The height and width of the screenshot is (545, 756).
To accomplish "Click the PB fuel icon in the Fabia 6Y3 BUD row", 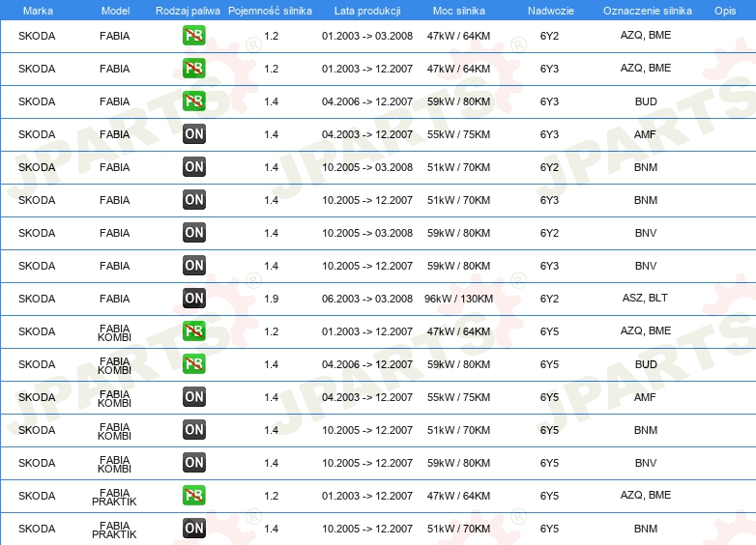I will pos(193,100).
